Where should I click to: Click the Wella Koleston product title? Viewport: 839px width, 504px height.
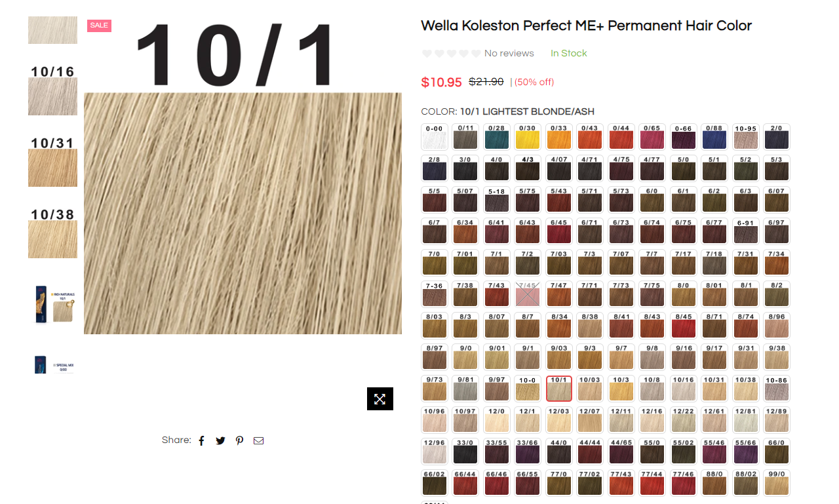tap(586, 26)
